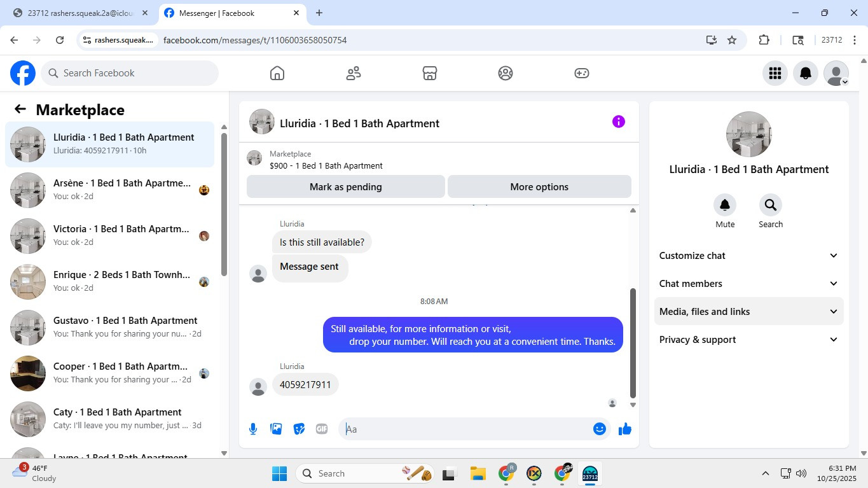
Task: Install app icon in the address bar
Action: [712, 40]
